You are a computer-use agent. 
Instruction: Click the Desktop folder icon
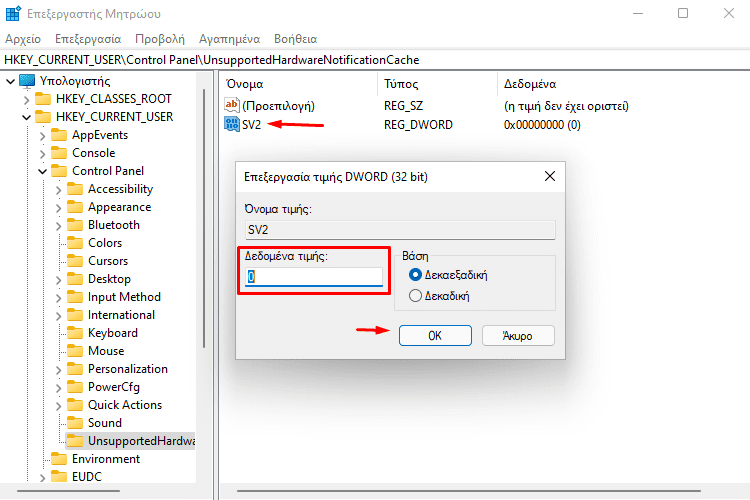click(x=75, y=279)
